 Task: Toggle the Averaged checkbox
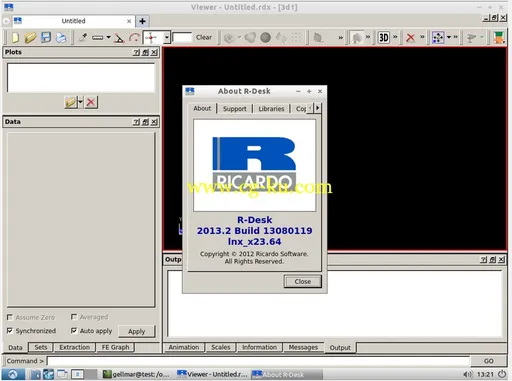74,317
